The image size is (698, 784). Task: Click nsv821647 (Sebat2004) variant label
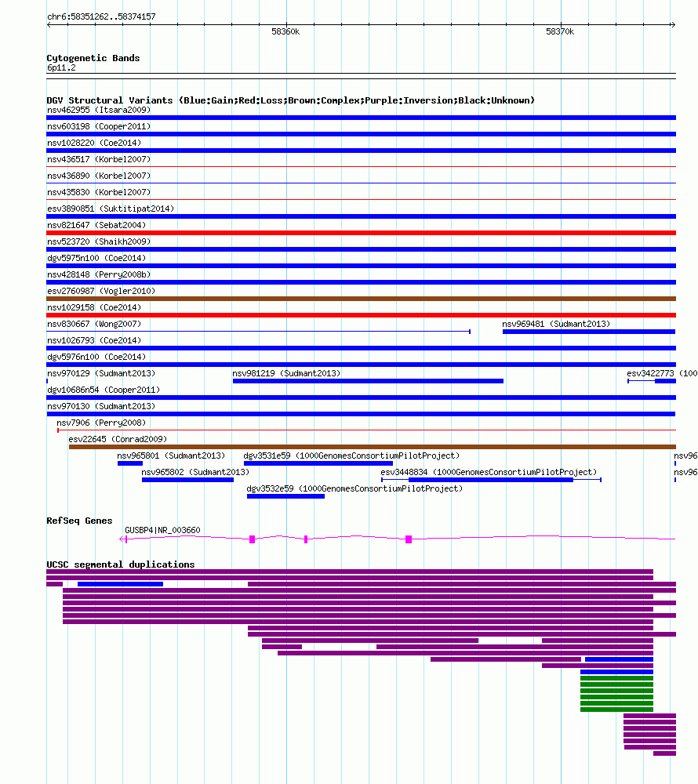(x=96, y=226)
